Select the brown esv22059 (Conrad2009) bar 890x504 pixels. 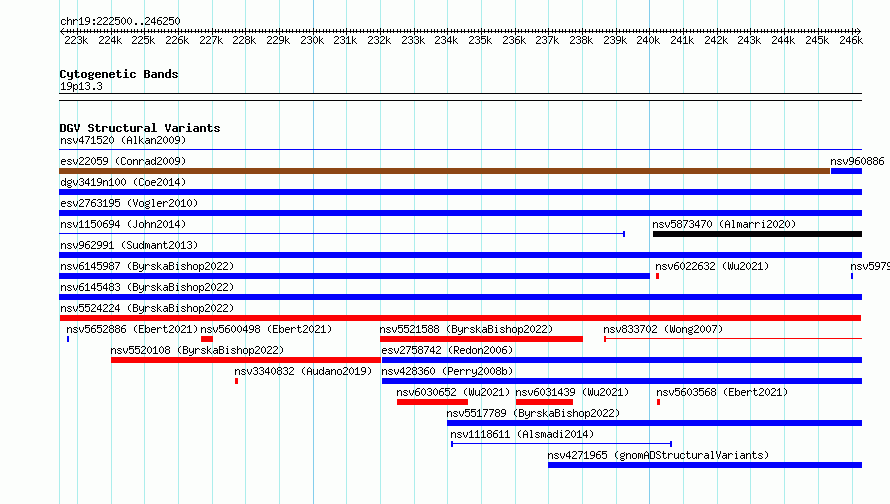click(444, 171)
